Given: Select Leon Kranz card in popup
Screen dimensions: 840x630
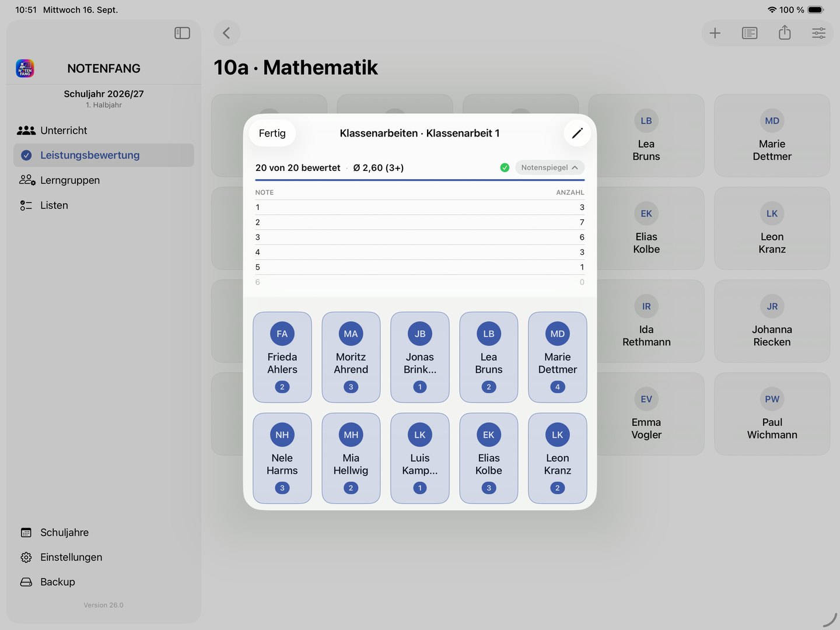Looking at the screenshot, I should [x=558, y=459].
